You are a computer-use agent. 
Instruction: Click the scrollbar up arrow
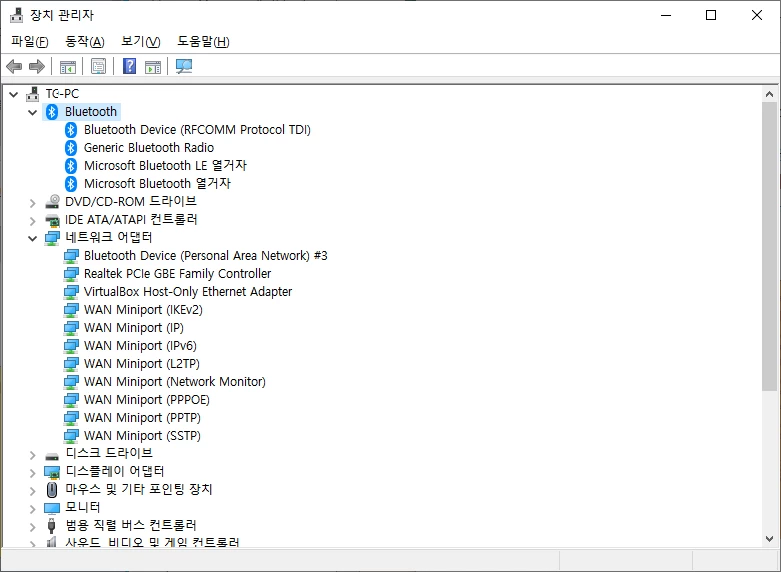(769, 94)
